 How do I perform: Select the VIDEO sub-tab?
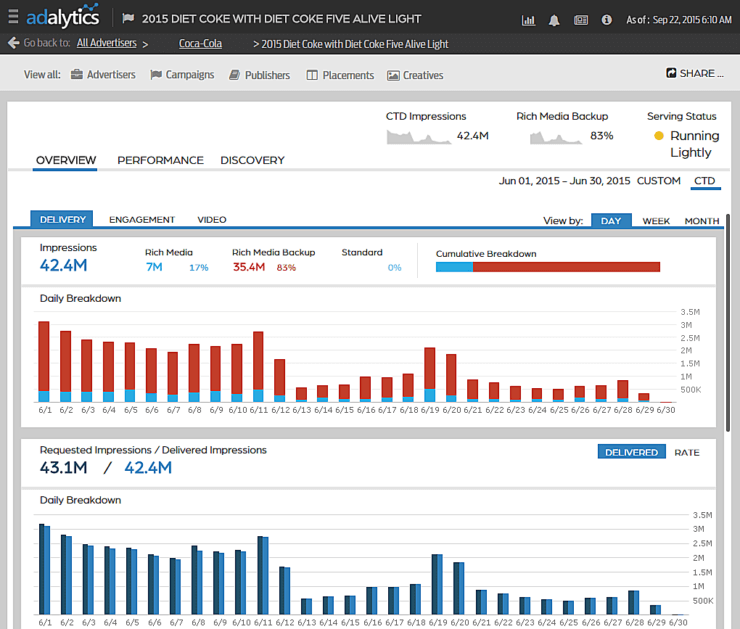(x=211, y=219)
